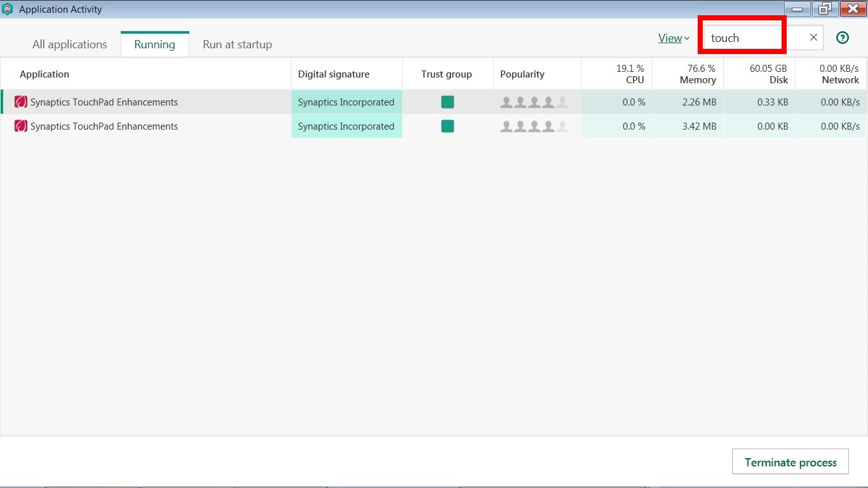Sort by the Popularity column header
Screen dimensions: 868x488
point(537,74)
